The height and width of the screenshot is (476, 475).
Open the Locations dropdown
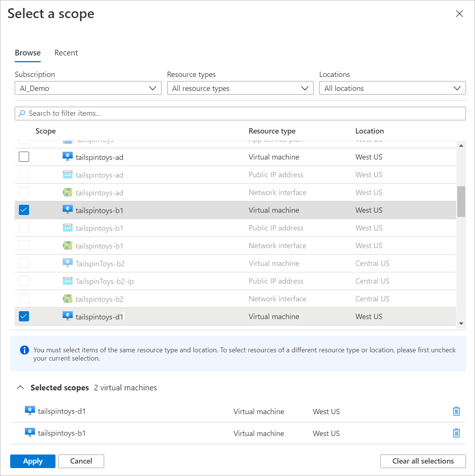coord(392,88)
